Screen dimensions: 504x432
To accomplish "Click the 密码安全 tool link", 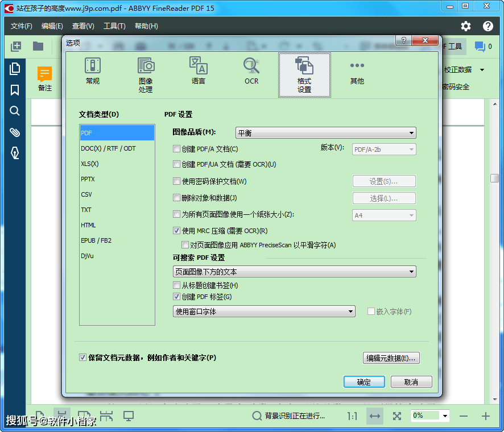I will [456, 87].
